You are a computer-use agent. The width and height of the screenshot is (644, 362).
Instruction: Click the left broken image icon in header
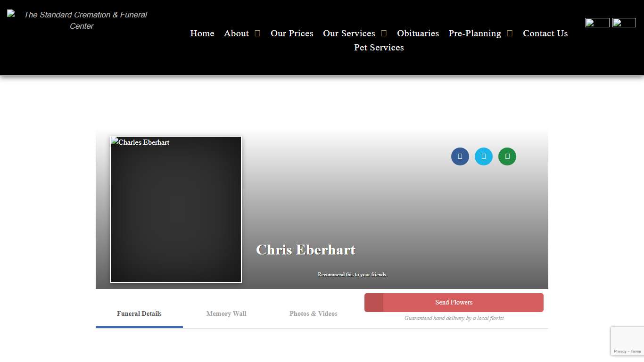(597, 22)
